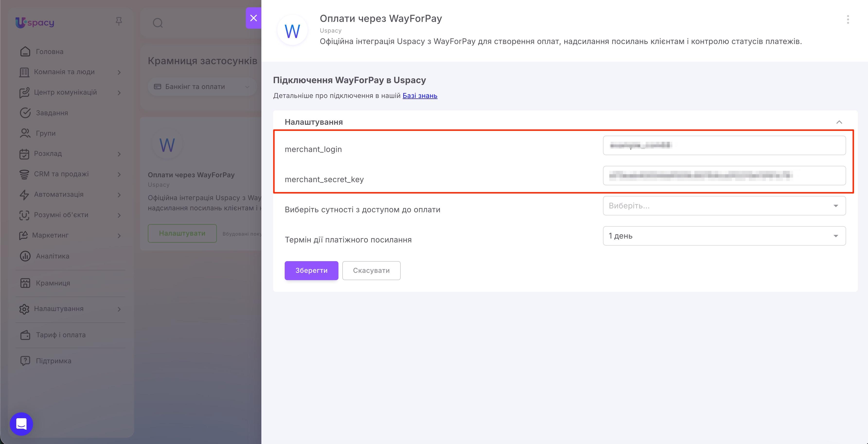Expand Розумні об'єкти submenu arrow
The height and width of the screenshot is (444, 868).
[119, 215]
